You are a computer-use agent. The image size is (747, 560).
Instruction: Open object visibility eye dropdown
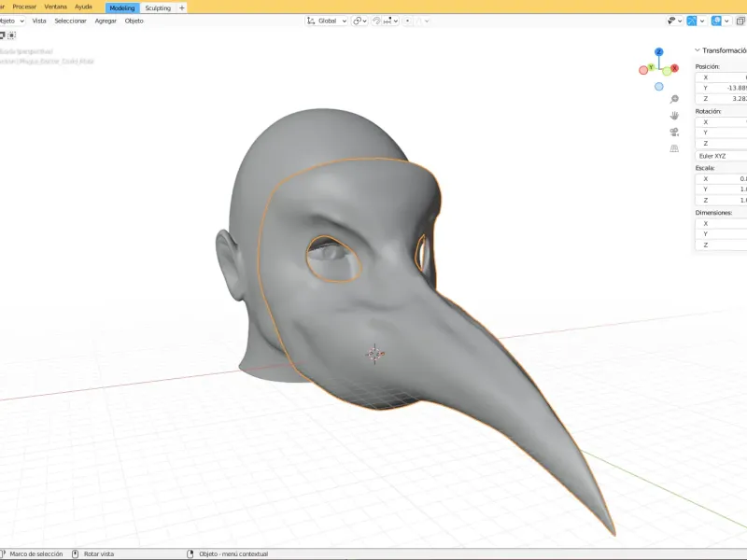pos(674,21)
